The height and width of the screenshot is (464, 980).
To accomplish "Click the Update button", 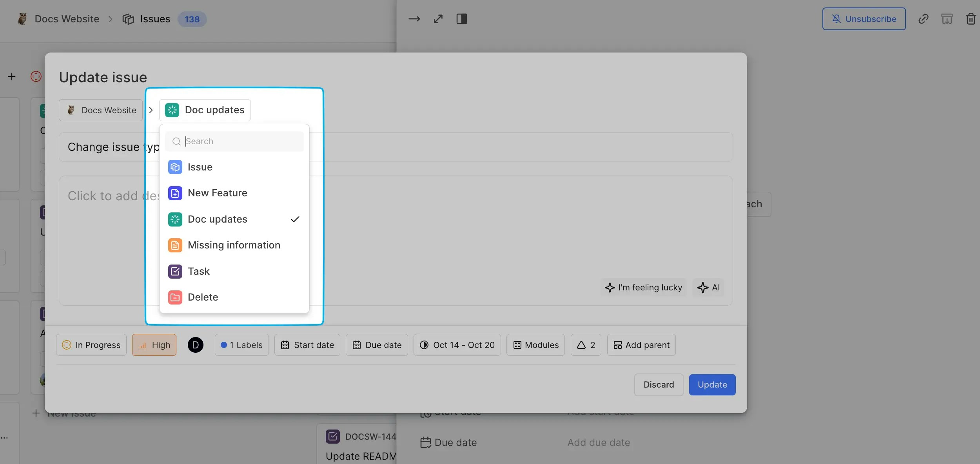I will (712, 384).
